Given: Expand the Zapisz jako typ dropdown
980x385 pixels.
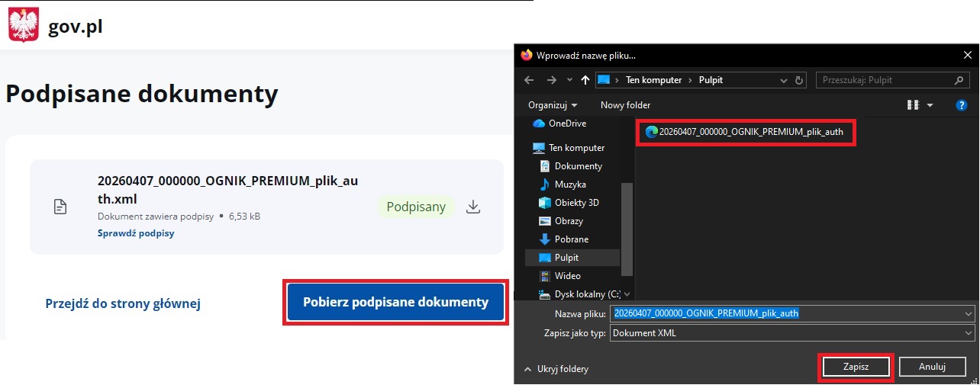Looking at the screenshot, I should click(969, 333).
